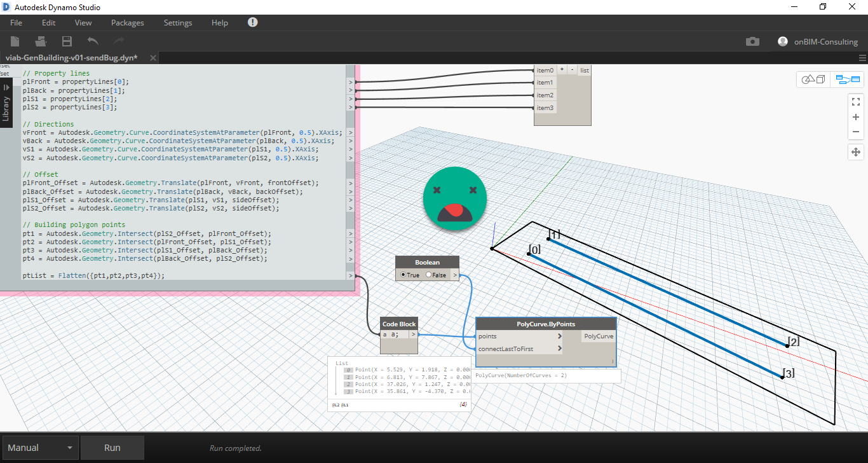Click the list output port

point(584,70)
